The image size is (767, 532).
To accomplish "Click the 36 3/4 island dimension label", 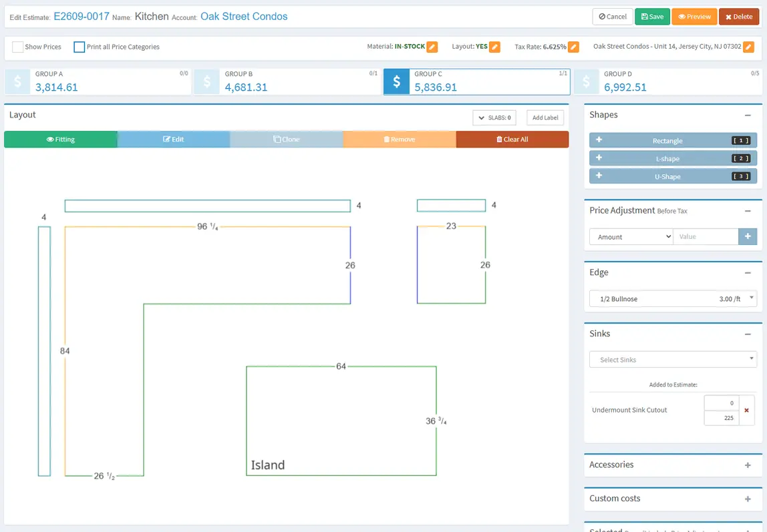I will [x=436, y=421].
